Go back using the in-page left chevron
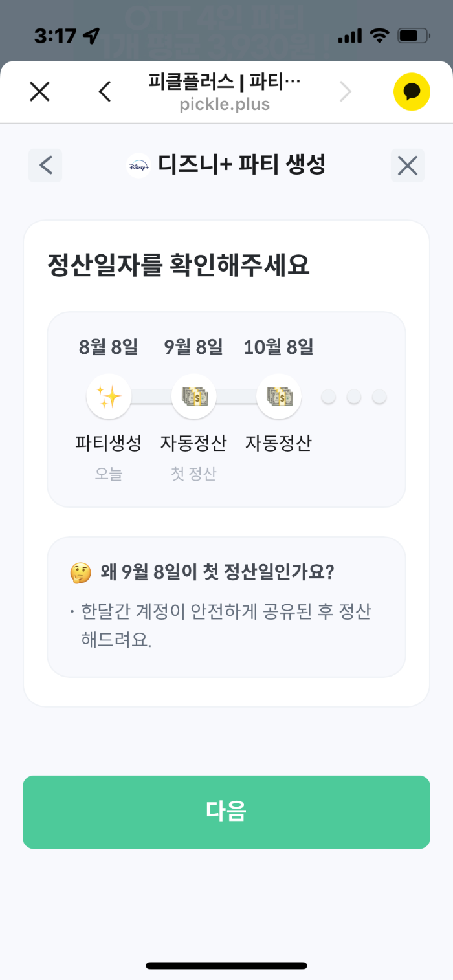Image resolution: width=453 pixels, height=980 pixels. click(x=45, y=166)
